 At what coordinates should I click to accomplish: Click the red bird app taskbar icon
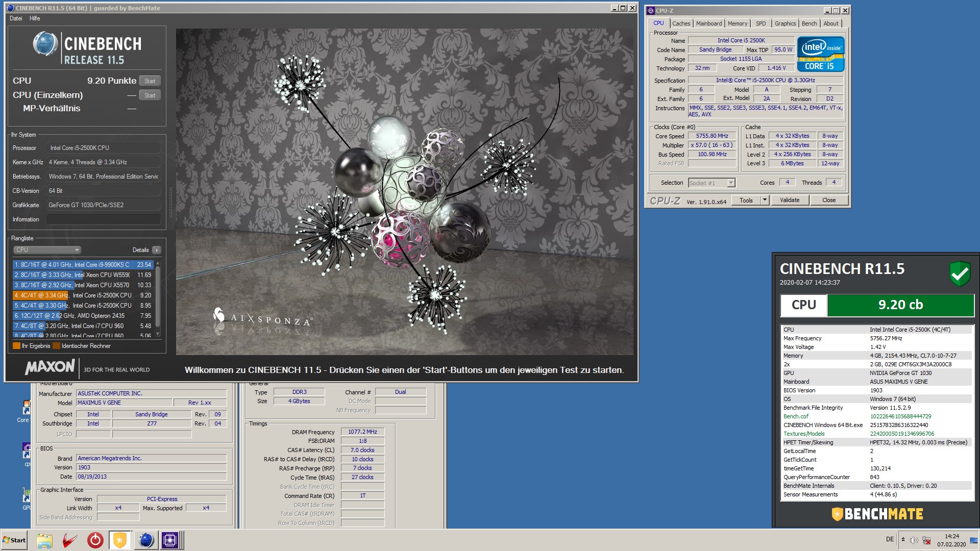[70, 540]
